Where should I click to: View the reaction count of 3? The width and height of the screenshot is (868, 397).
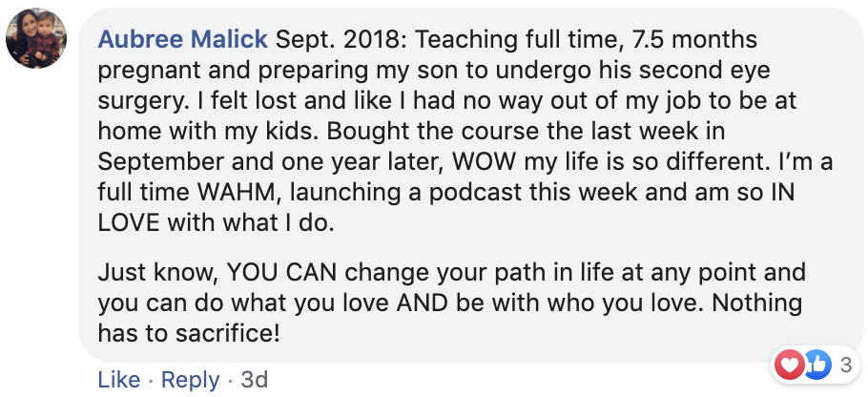pyautogui.click(x=844, y=364)
